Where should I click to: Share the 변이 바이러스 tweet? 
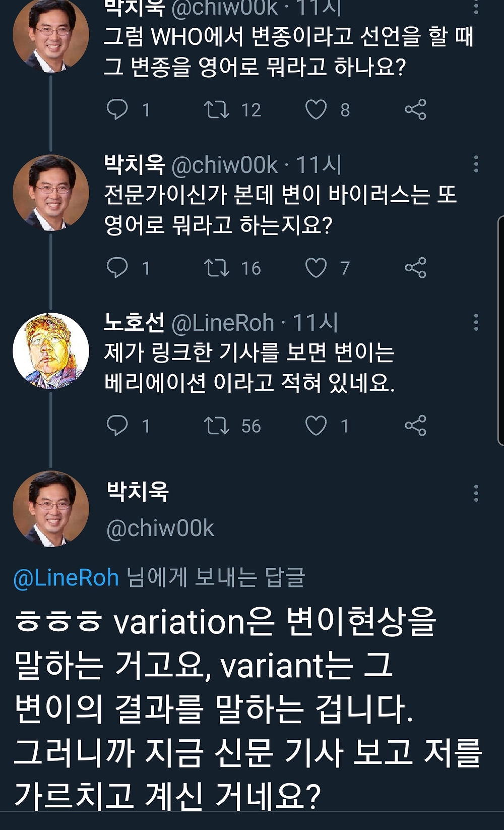tap(415, 268)
